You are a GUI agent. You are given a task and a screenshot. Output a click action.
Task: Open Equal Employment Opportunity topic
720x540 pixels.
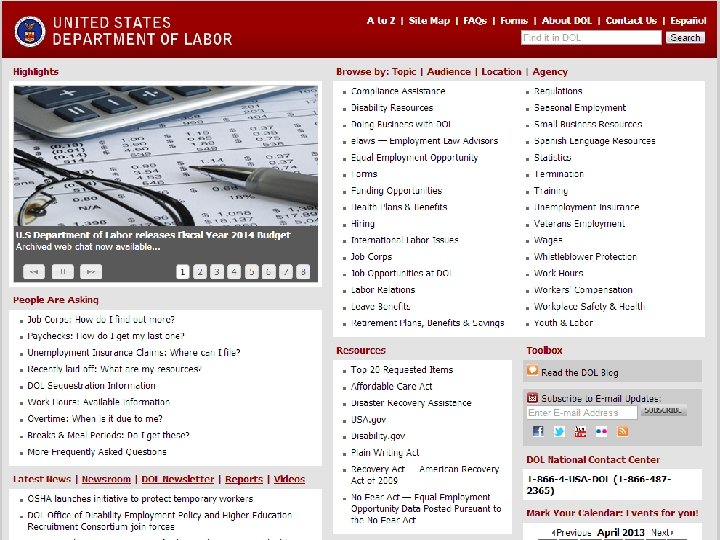pyautogui.click(x=415, y=158)
